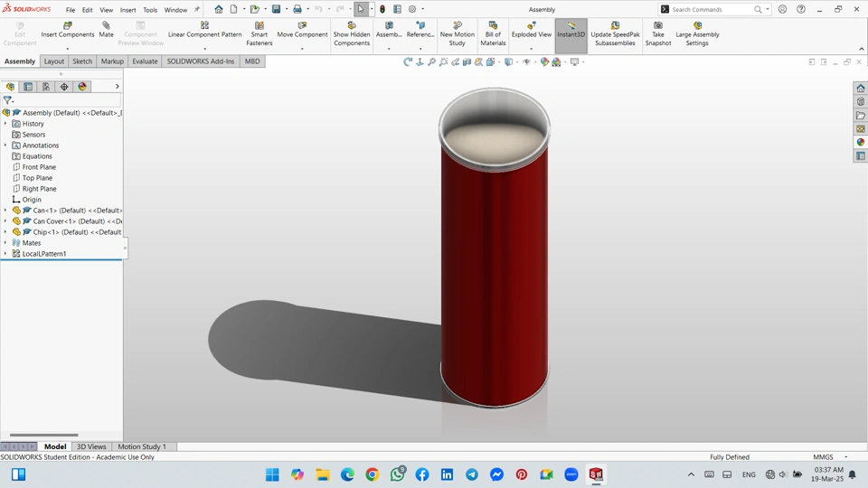Image resolution: width=868 pixels, height=488 pixels.
Task: Switch to the Motion Study 1 tab
Action: [142, 446]
